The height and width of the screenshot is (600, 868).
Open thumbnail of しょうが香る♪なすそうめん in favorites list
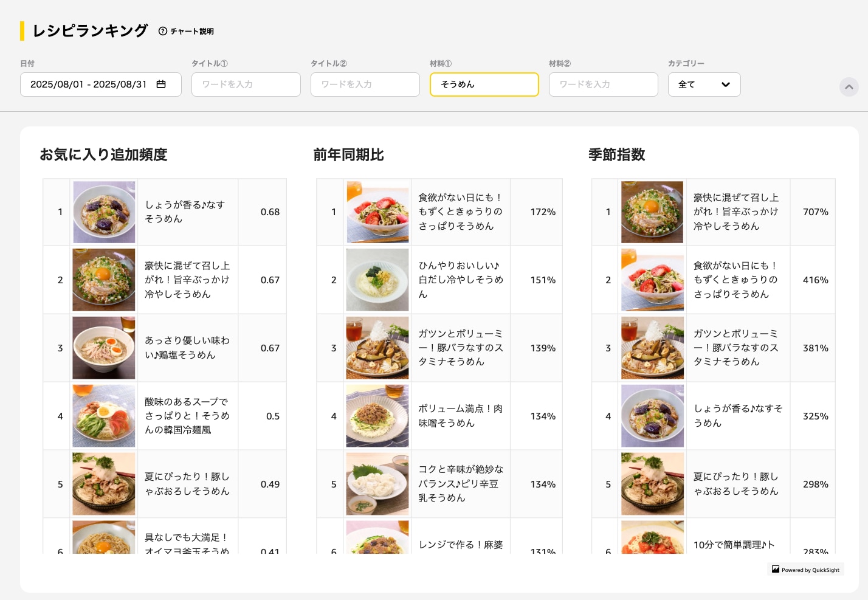(x=104, y=212)
